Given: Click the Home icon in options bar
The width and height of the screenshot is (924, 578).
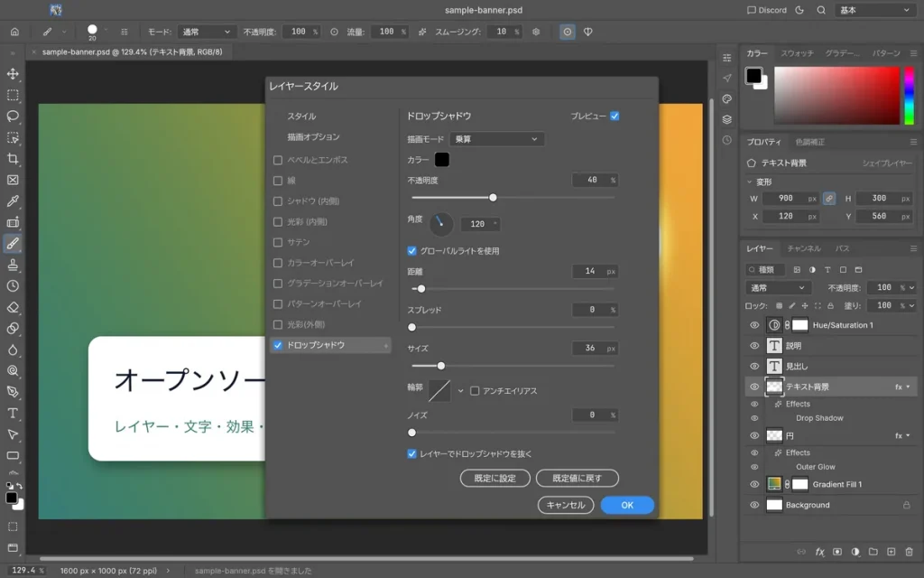Looking at the screenshot, I should tap(14, 32).
